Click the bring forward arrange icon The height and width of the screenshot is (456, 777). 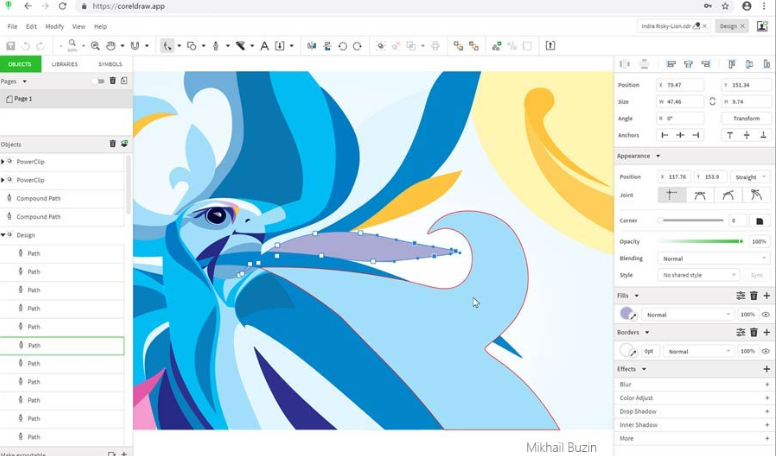tap(458, 46)
